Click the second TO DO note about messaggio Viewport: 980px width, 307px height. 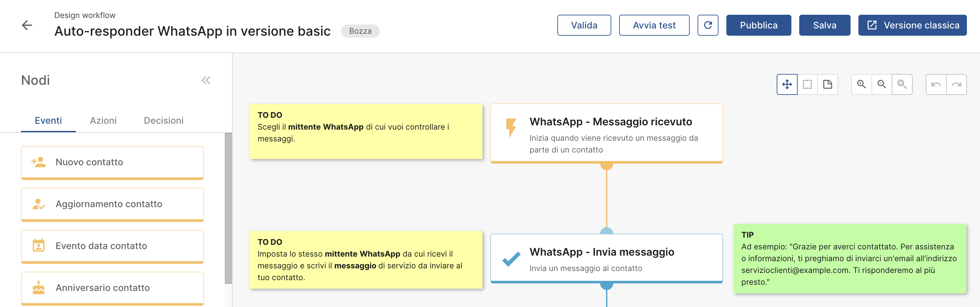point(366,260)
